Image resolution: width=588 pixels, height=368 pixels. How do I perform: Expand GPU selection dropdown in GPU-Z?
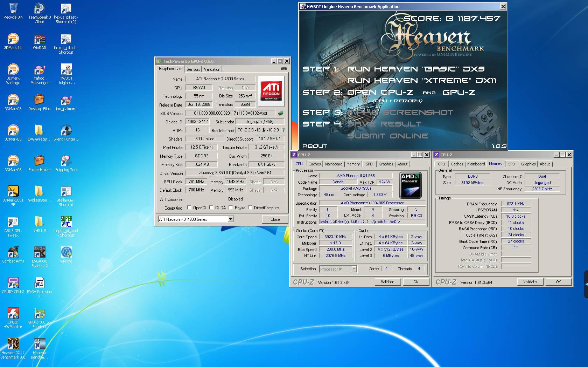pyautogui.click(x=230, y=219)
